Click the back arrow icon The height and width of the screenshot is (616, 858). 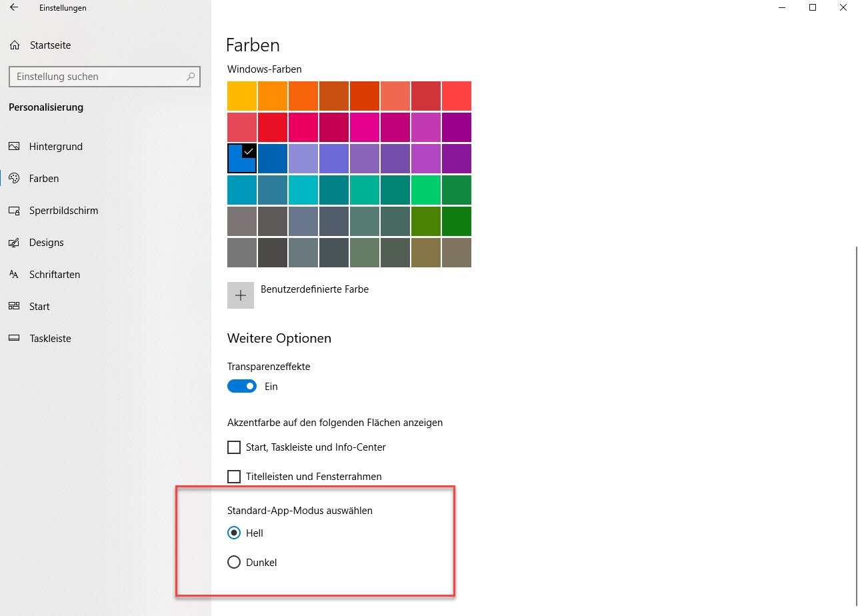(x=14, y=8)
